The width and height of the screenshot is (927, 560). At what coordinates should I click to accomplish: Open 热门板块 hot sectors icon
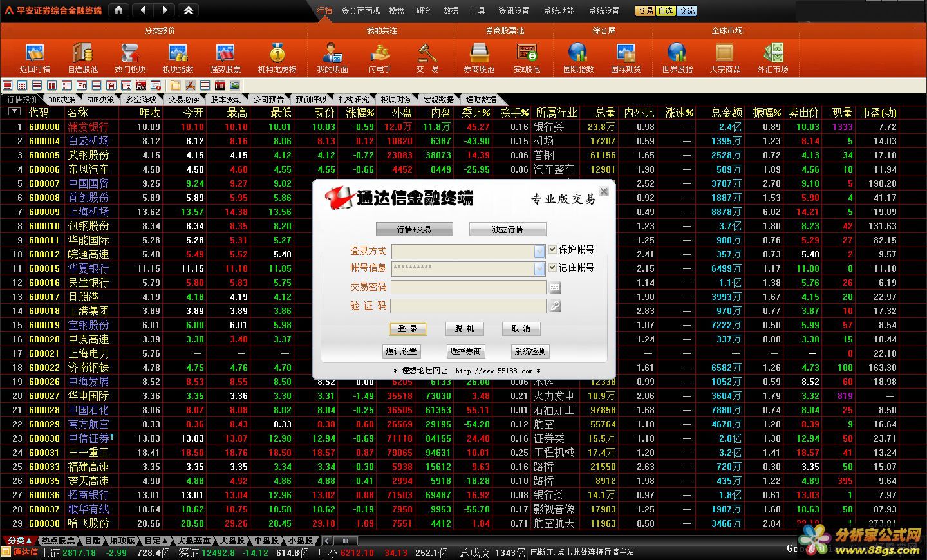tap(130, 58)
